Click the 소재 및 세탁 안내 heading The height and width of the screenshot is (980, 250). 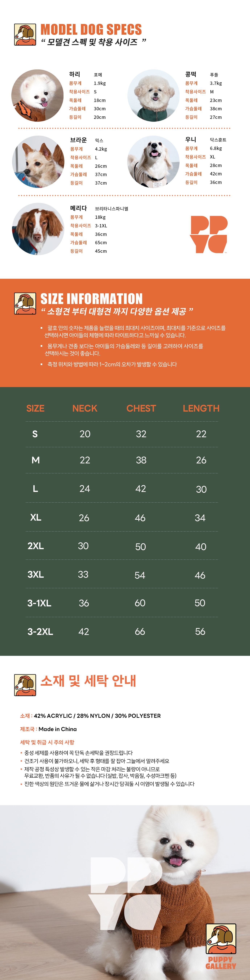(x=89, y=681)
